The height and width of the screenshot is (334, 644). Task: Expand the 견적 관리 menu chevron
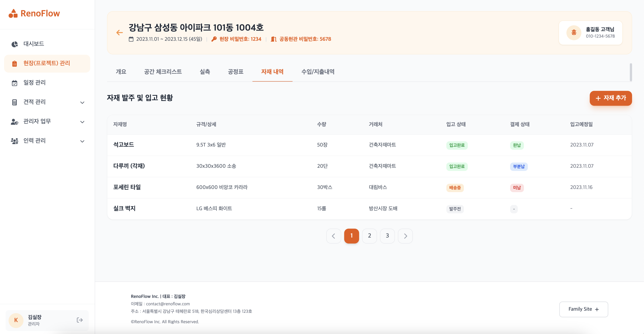coord(82,102)
